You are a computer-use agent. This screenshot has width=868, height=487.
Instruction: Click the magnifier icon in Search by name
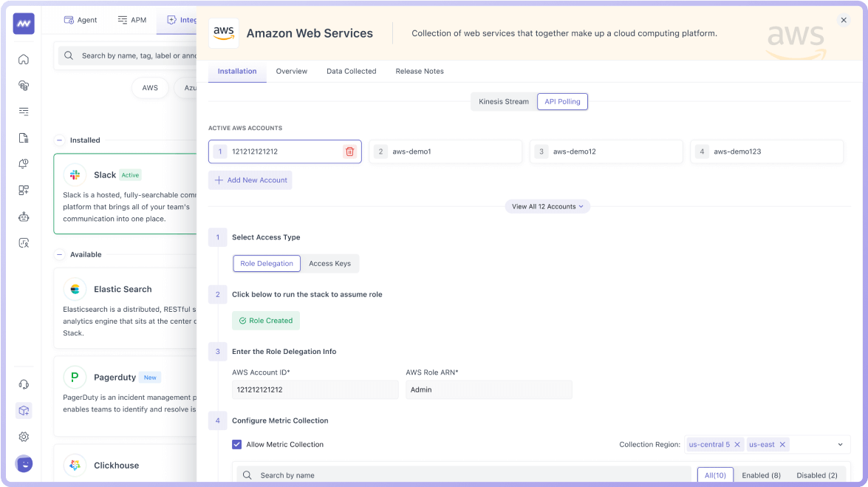247,475
